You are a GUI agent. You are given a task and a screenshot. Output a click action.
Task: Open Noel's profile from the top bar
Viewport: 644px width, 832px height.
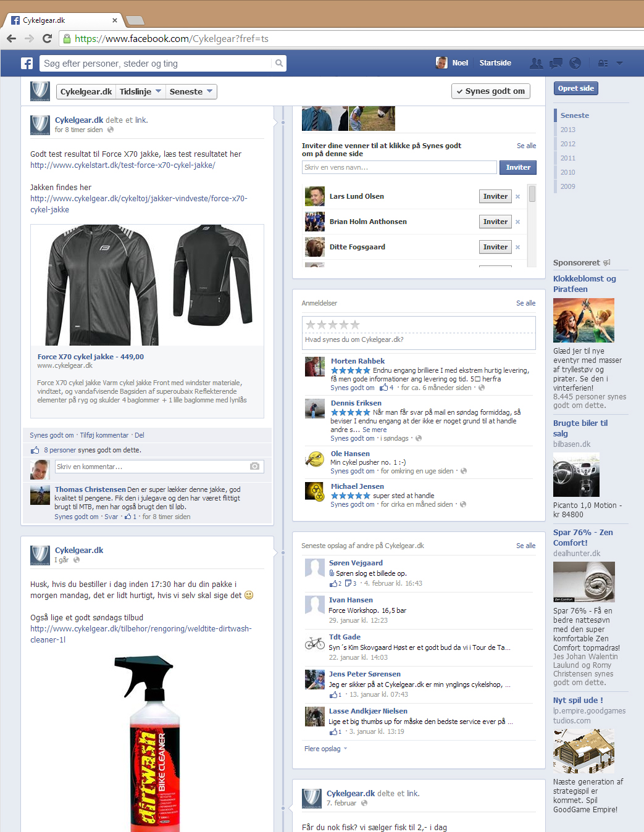(452, 62)
